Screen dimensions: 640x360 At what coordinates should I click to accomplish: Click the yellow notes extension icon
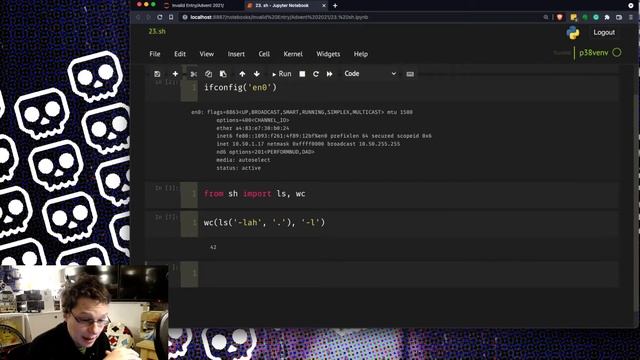[573, 17]
